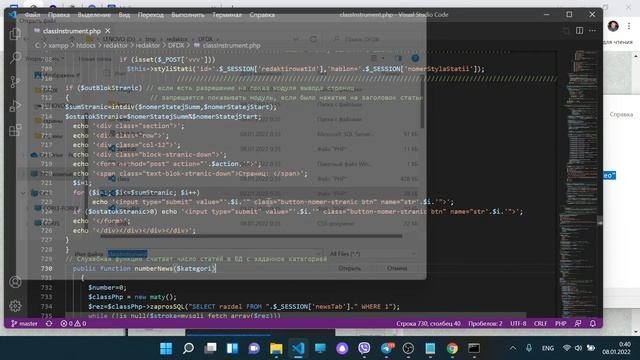Viewport: 640px width, 360px height.
Task: Click the VS Code logo in title bar
Action: pyautogui.click(x=12, y=15)
